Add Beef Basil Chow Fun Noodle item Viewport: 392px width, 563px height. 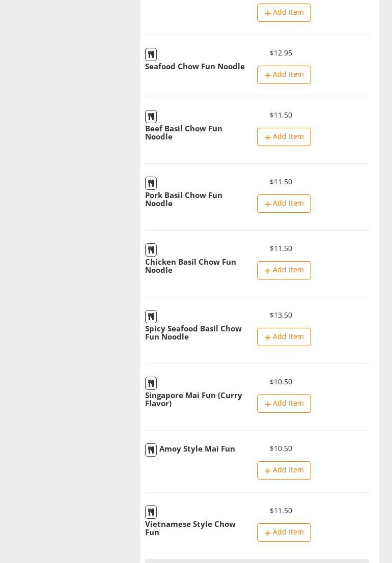coord(284,137)
